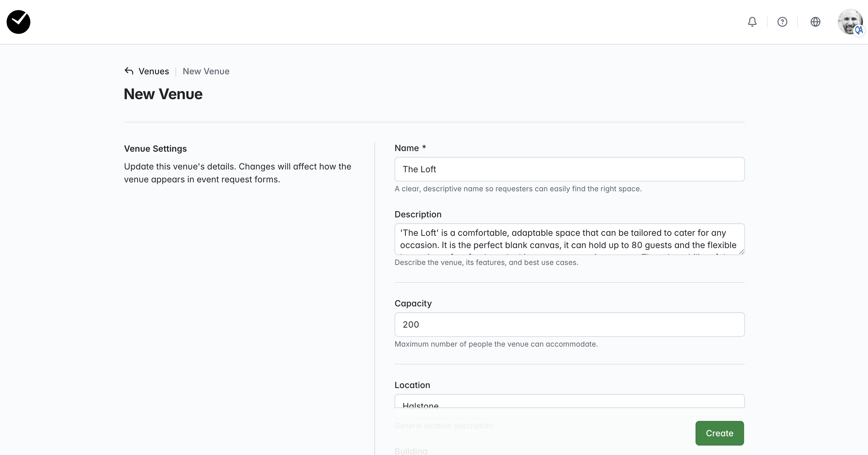Image resolution: width=868 pixels, height=455 pixels.
Task: Click the Venue Settings section heading
Action: (x=155, y=148)
